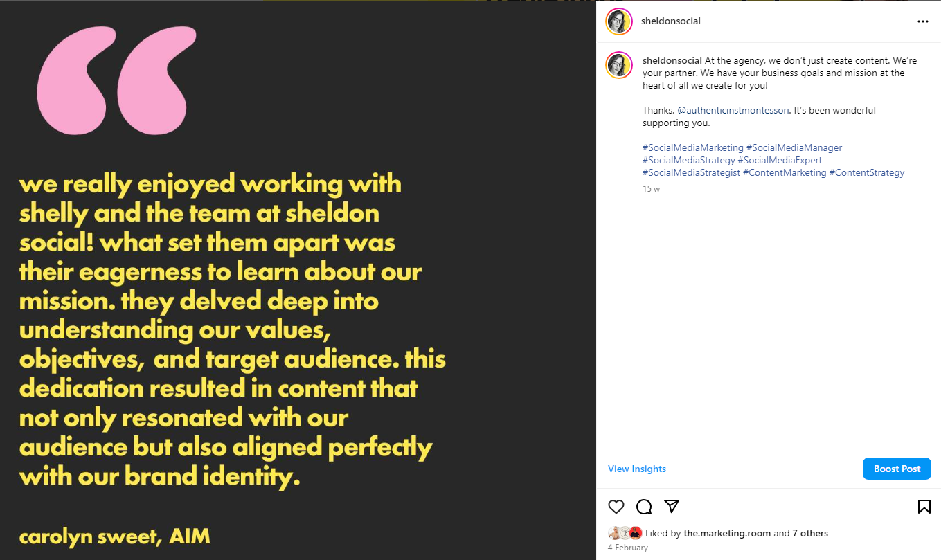Show the list of 7 others who liked
The image size is (941, 560).
[810, 533]
